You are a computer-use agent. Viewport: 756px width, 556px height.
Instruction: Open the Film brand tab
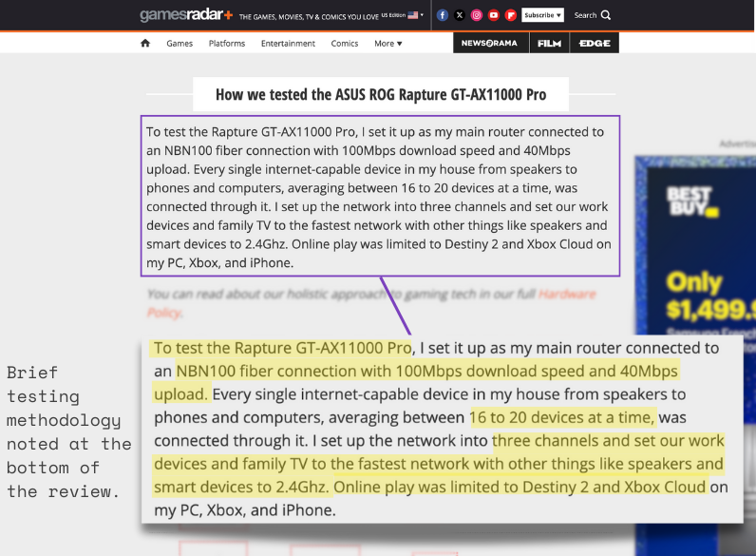pyautogui.click(x=550, y=43)
